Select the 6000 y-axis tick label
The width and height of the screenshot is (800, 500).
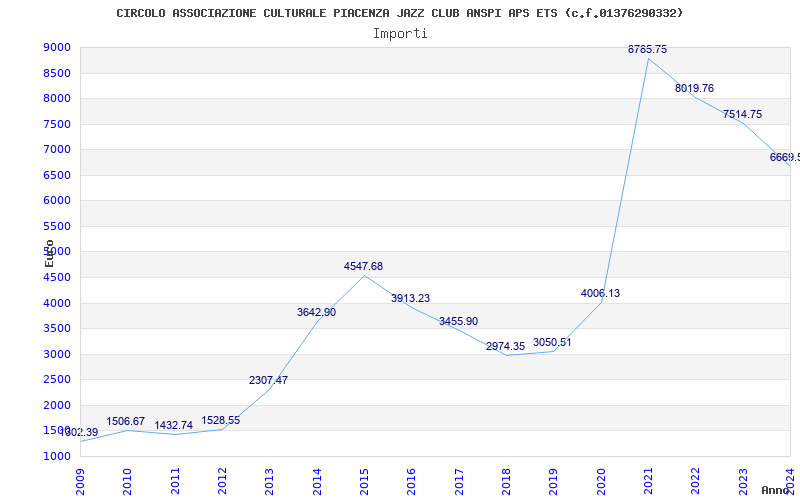coord(57,201)
